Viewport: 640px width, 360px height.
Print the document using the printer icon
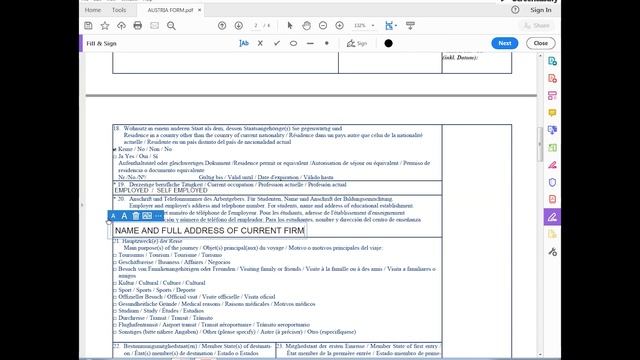click(x=138, y=26)
